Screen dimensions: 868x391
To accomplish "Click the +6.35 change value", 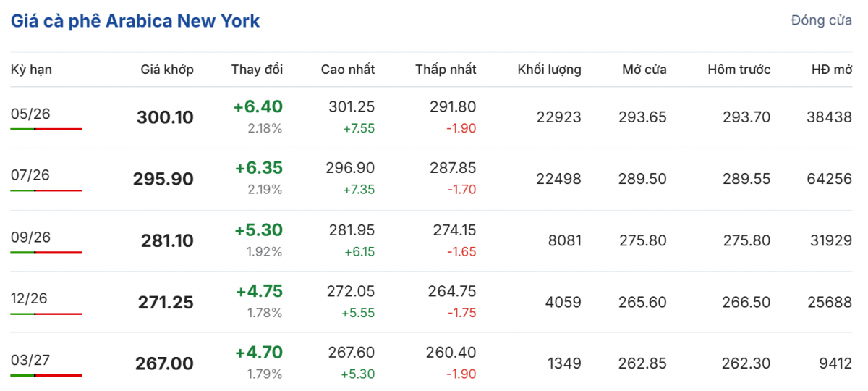I will click(x=258, y=168).
